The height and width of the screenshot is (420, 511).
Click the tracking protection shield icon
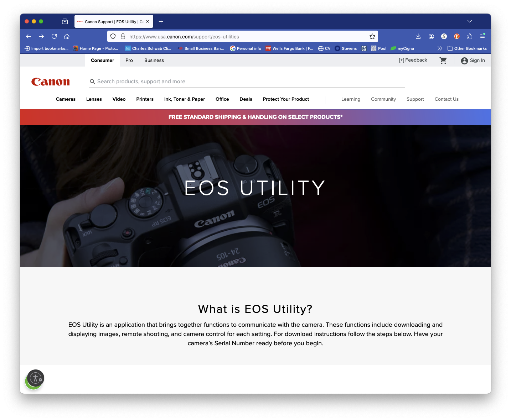point(113,36)
